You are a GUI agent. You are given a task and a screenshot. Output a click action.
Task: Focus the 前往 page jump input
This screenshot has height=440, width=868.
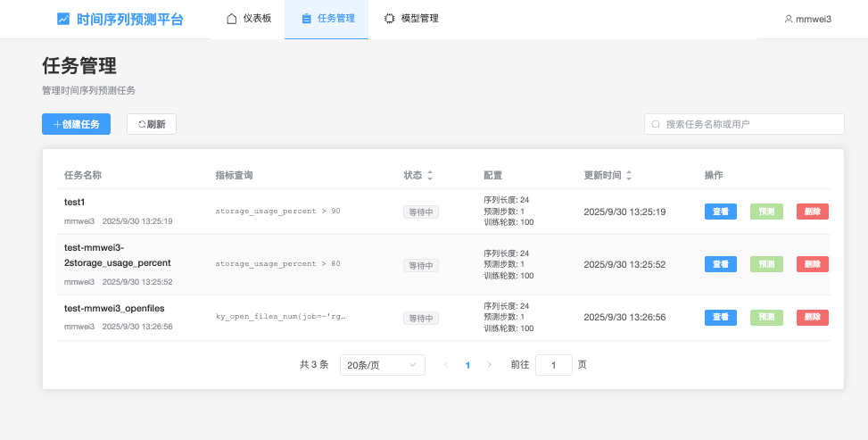(554, 365)
